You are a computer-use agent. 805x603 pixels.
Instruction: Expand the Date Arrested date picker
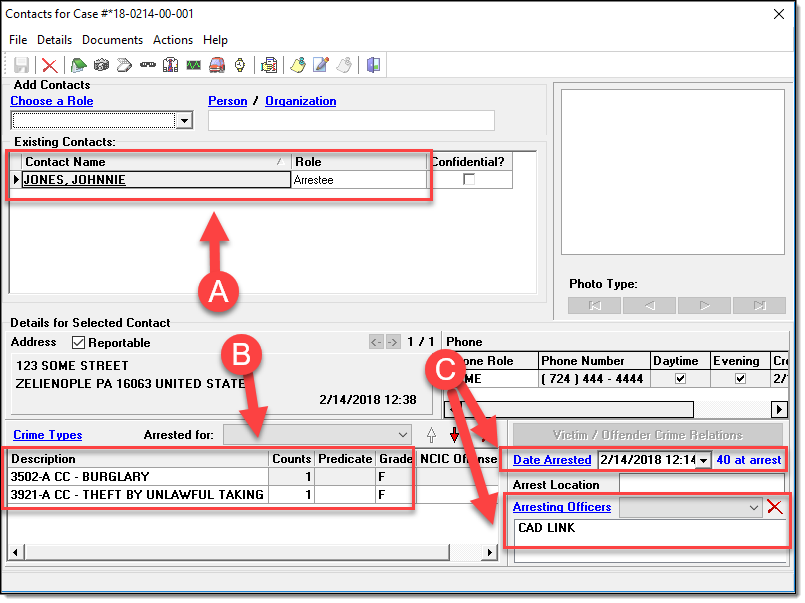704,460
